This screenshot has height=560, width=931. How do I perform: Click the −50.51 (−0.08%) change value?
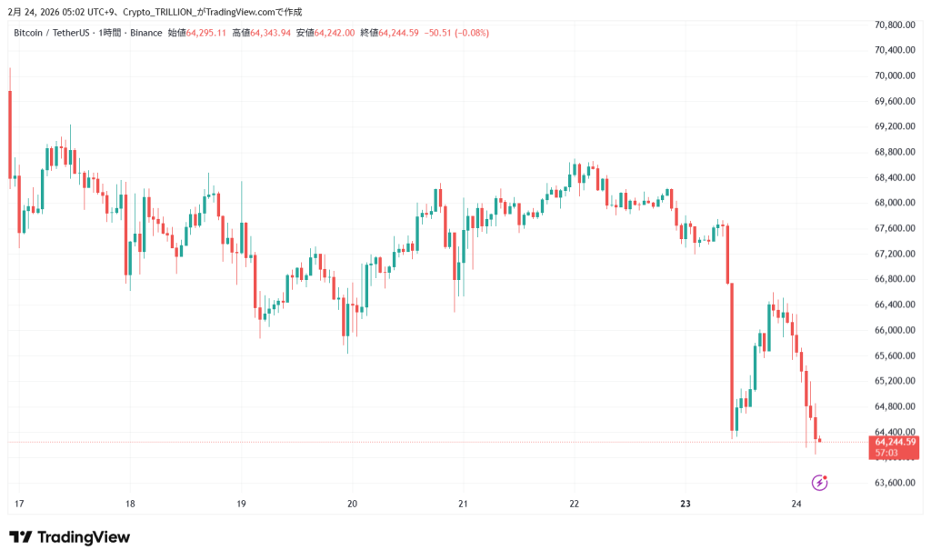click(457, 33)
